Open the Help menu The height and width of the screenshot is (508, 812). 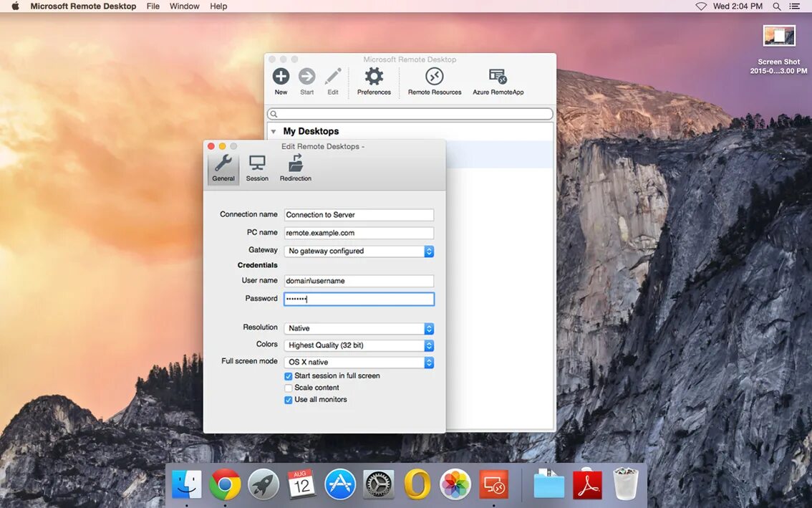click(218, 6)
